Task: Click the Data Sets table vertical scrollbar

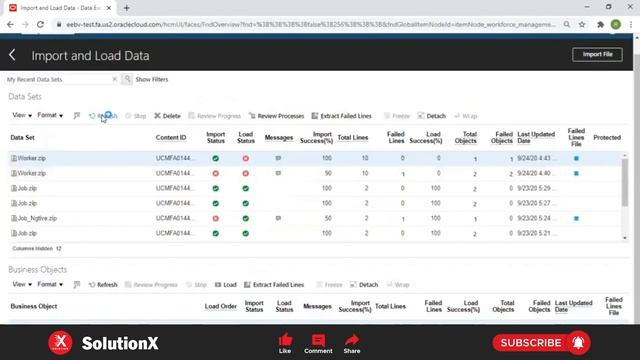Action: 624,182
